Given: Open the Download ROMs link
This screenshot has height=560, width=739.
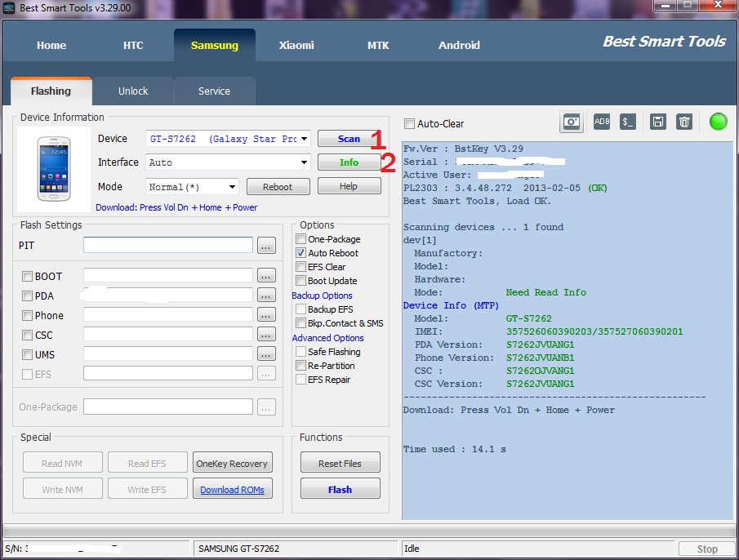Looking at the screenshot, I should 232,490.
